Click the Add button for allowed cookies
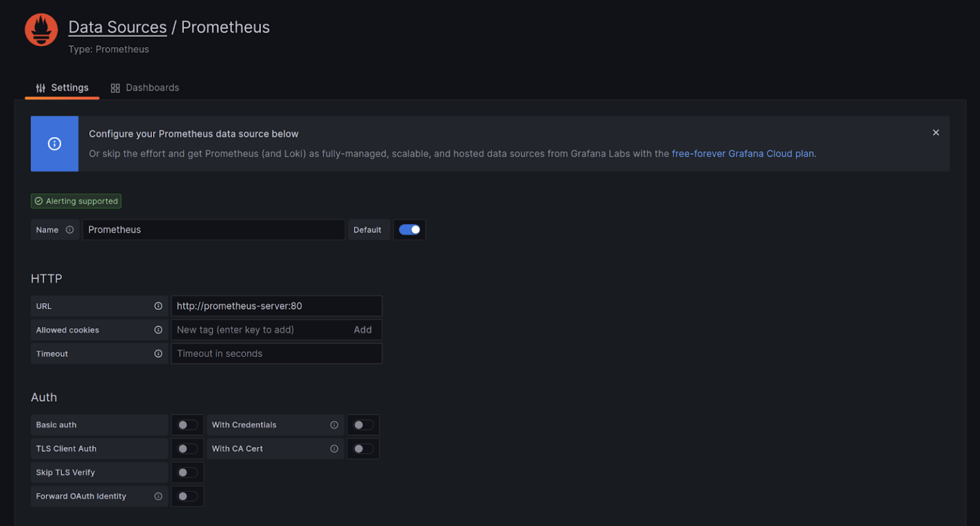Screen dimensions: 980x526 [362, 330]
